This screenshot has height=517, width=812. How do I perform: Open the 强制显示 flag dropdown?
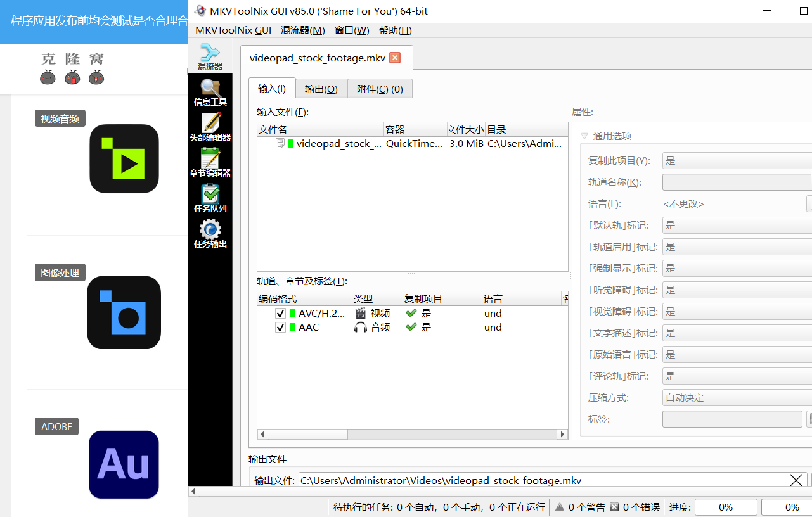(737, 269)
